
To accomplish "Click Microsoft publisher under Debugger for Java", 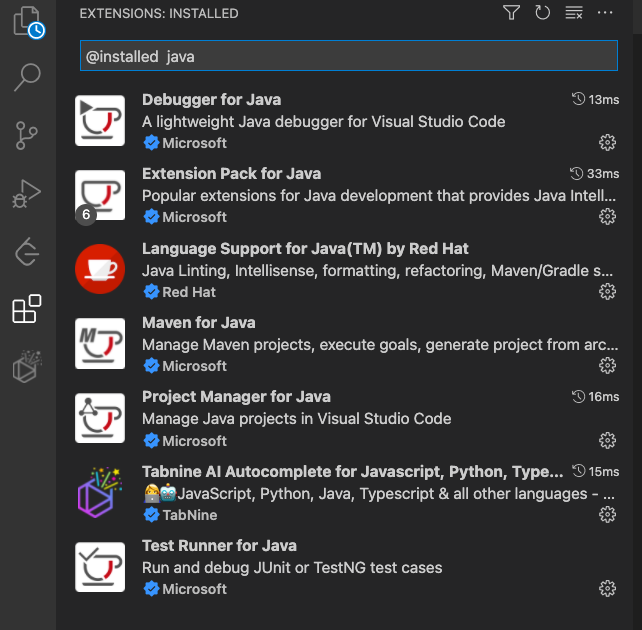I will 194,143.
